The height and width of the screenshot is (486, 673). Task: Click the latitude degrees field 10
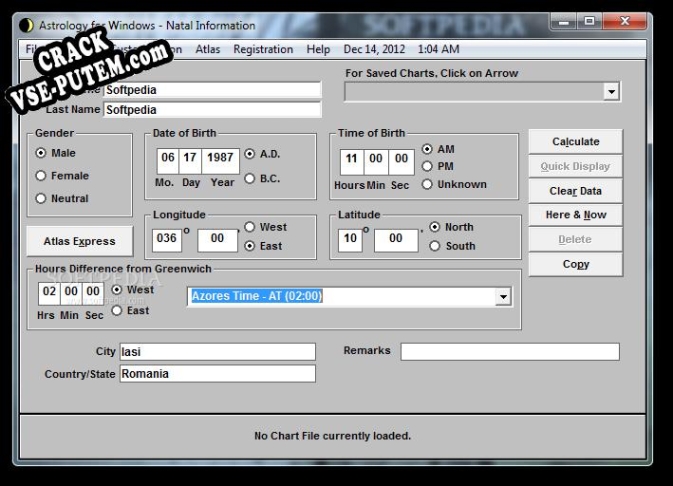click(350, 239)
